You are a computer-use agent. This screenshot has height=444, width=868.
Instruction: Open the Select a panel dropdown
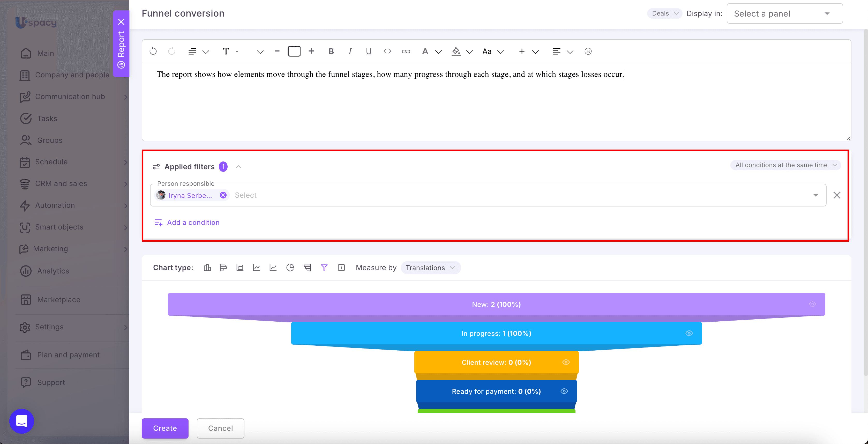pyautogui.click(x=785, y=13)
